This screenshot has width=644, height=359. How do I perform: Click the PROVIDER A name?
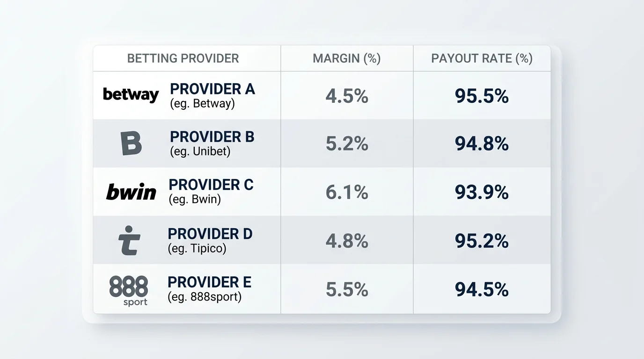point(212,89)
